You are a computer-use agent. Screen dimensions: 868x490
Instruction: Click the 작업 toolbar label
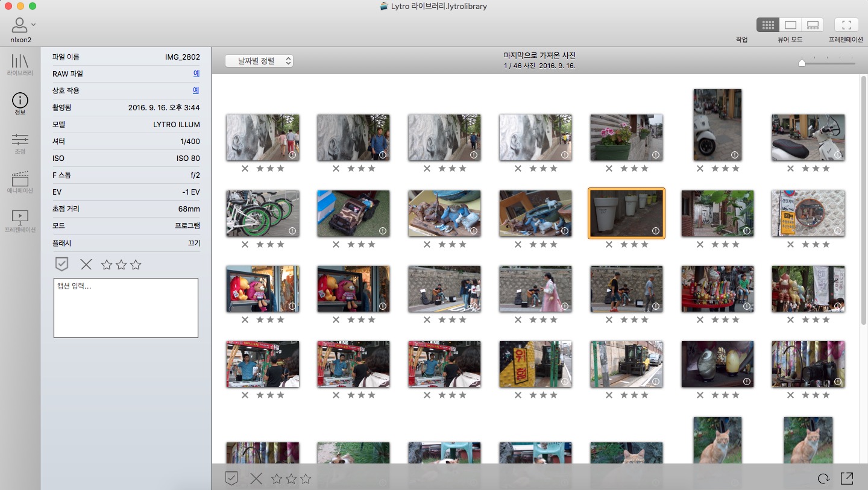click(x=741, y=40)
